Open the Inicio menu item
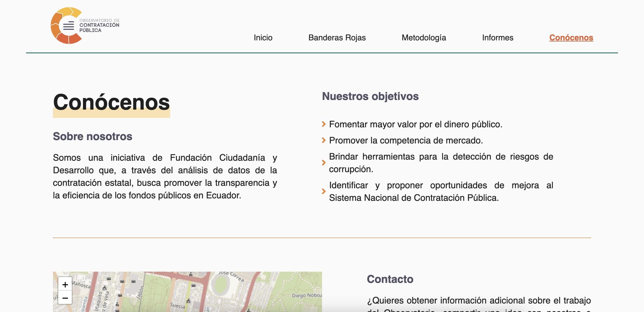The width and height of the screenshot is (644, 312). [263, 37]
